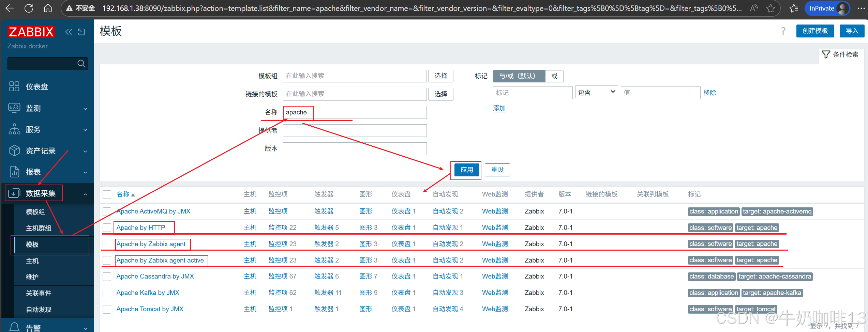The height and width of the screenshot is (332, 868).
Task: Click the 创建模板 button
Action: pos(815,31)
